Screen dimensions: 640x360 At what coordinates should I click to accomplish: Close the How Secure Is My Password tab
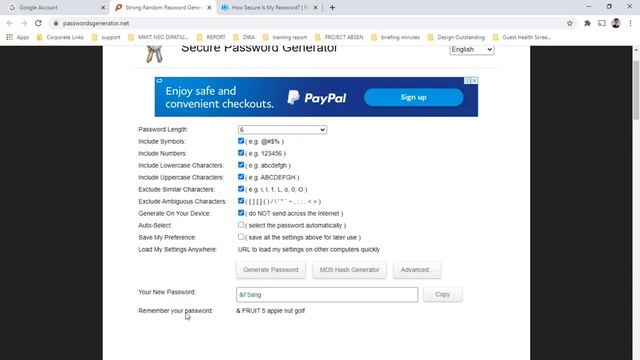[x=315, y=7]
